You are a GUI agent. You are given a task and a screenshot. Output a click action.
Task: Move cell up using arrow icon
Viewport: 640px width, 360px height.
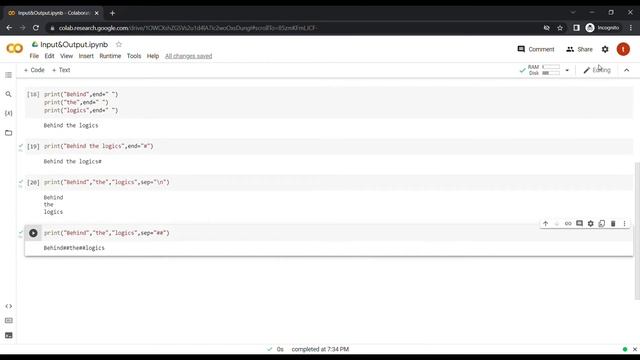pos(545,224)
